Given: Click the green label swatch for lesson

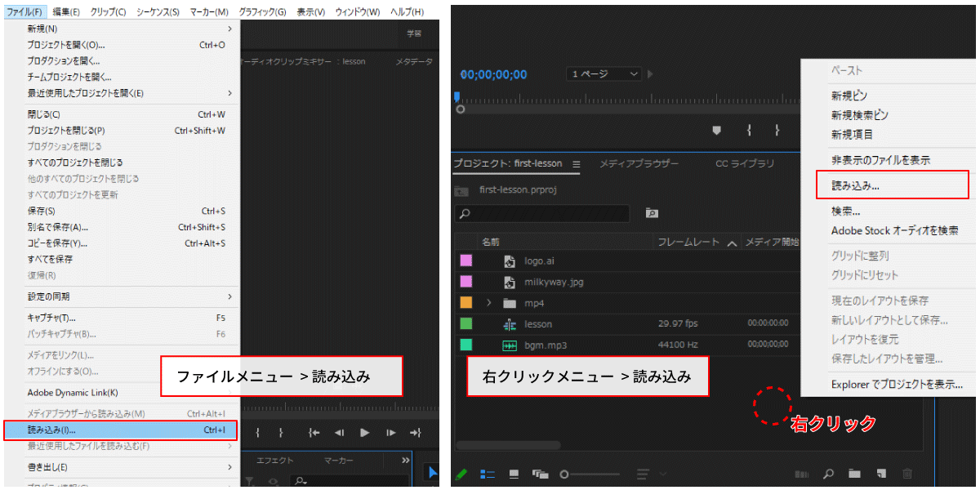Looking at the screenshot, I should coord(466,324).
